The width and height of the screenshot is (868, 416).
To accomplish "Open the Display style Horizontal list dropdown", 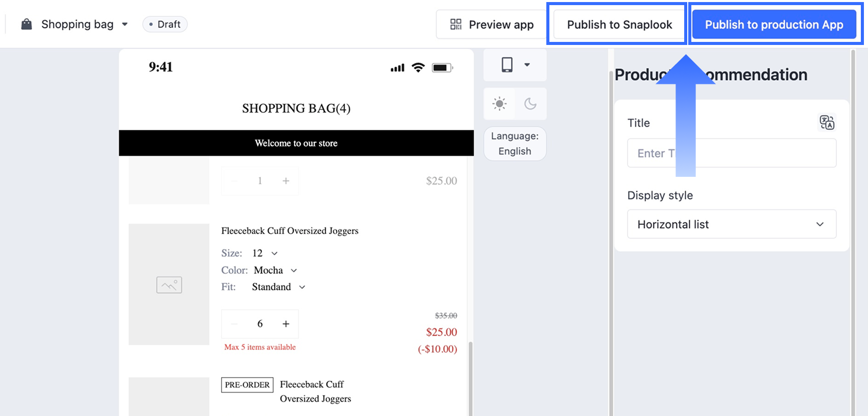I will click(x=732, y=224).
